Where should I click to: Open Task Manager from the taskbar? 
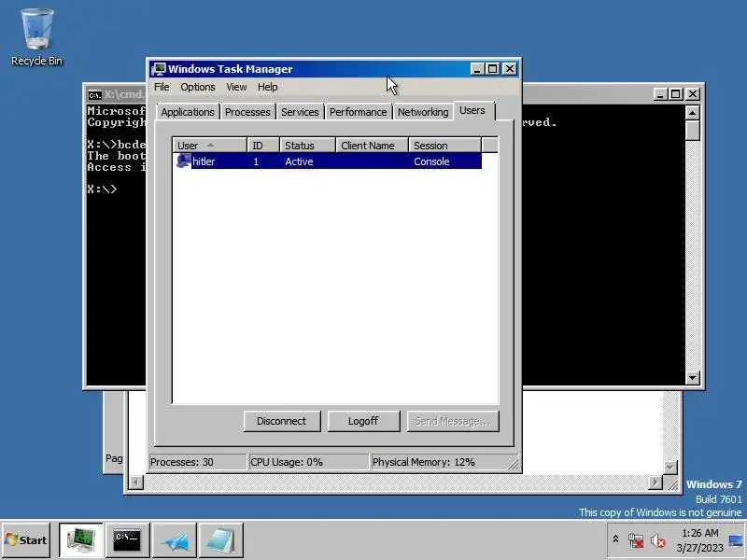80,539
